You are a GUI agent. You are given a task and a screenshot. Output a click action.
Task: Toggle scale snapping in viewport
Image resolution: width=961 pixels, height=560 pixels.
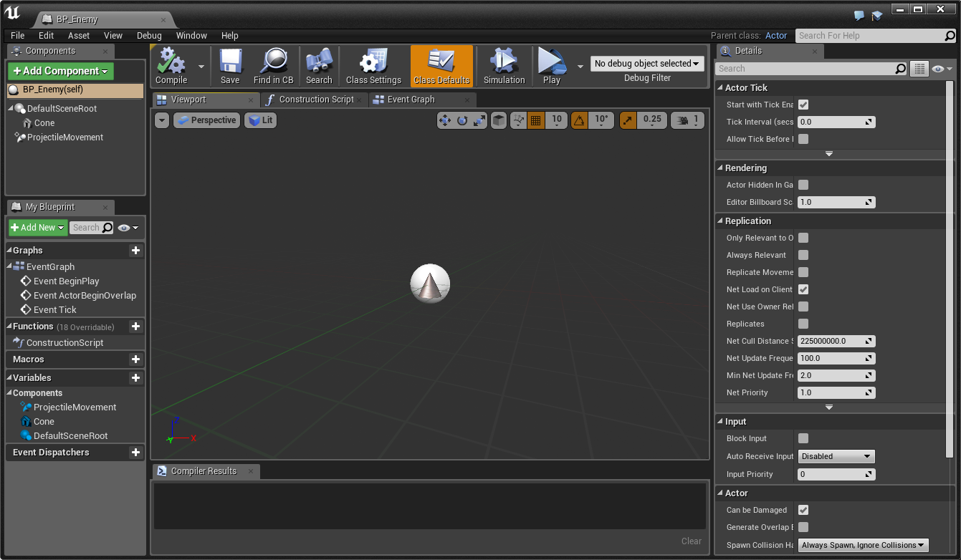(x=627, y=120)
